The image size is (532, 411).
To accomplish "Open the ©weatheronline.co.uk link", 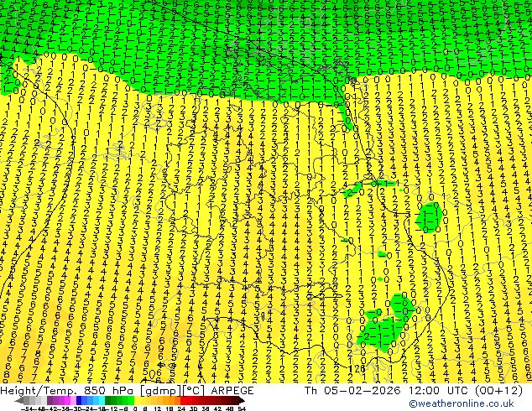I will (461, 403).
